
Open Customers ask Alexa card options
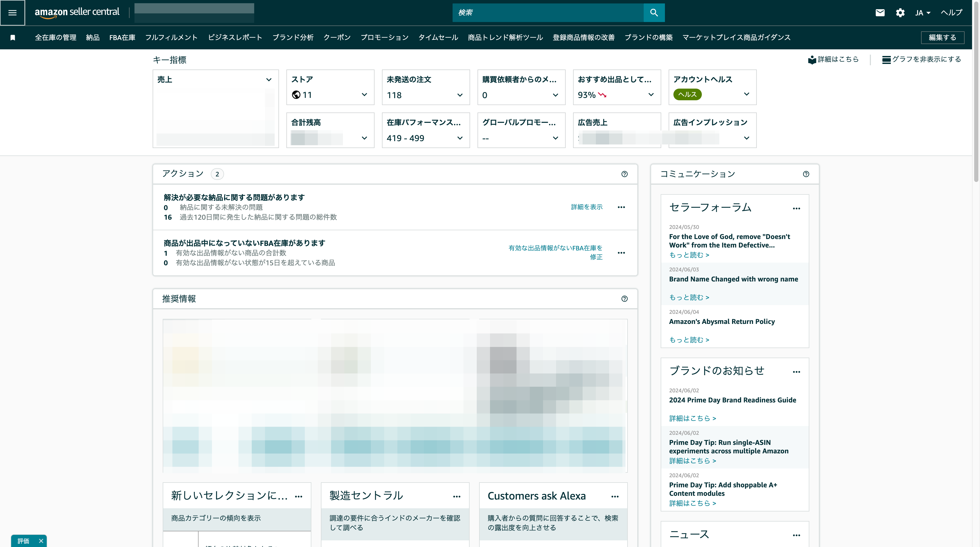pyautogui.click(x=615, y=496)
